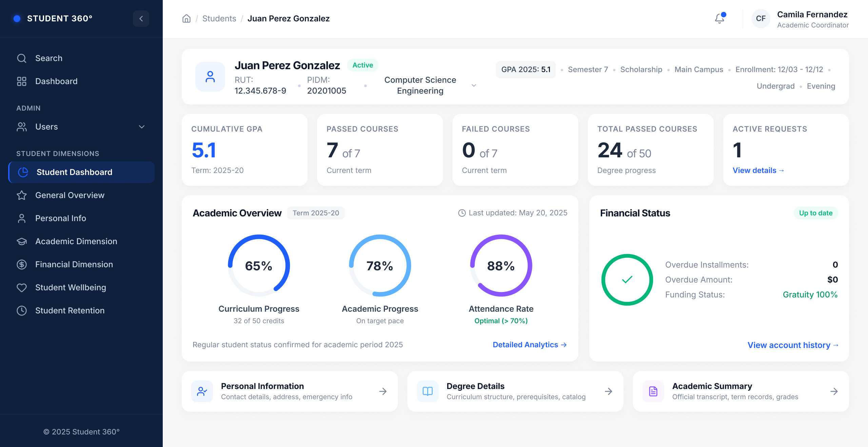Go to Students in the breadcrumb

pos(219,19)
